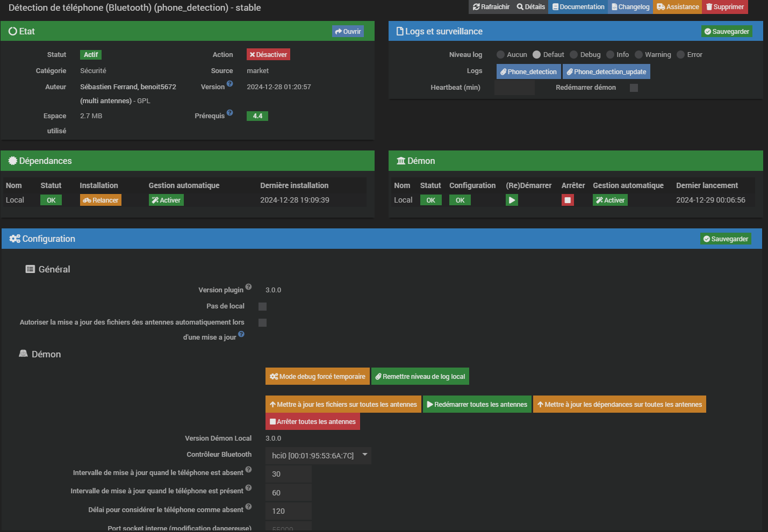Save the Configuration panel with Sauvegarder
Viewport: 768px width, 532px height.
pos(726,239)
